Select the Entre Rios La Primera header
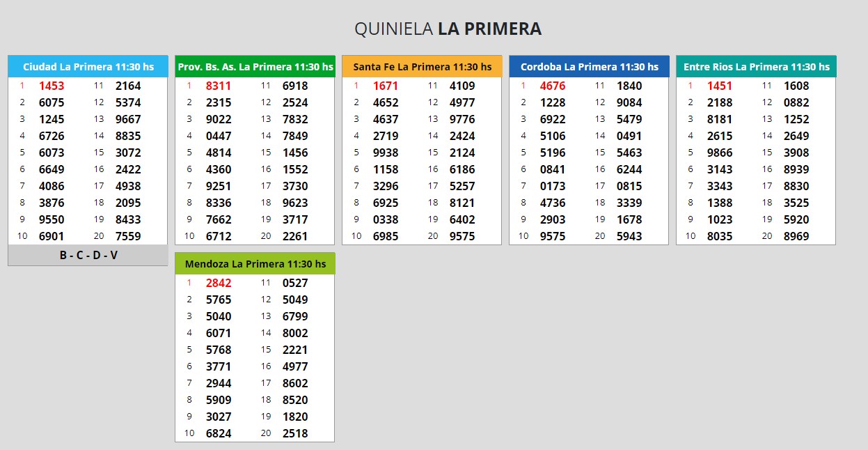 [x=756, y=67]
